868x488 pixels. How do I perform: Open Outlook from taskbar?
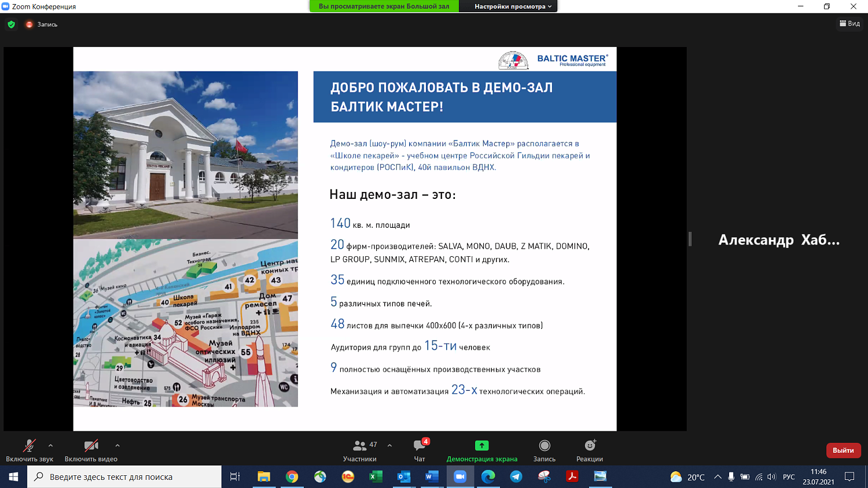click(404, 477)
